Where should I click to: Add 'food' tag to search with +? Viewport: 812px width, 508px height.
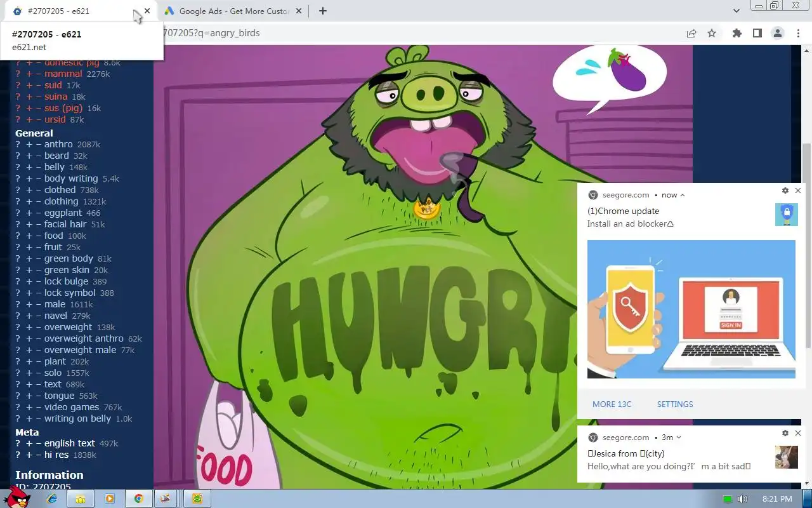(x=29, y=236)
